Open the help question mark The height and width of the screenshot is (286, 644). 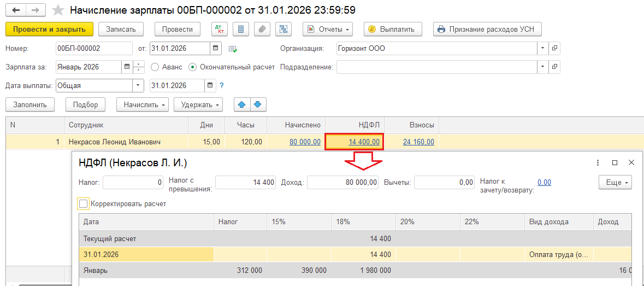click(222, 86)
